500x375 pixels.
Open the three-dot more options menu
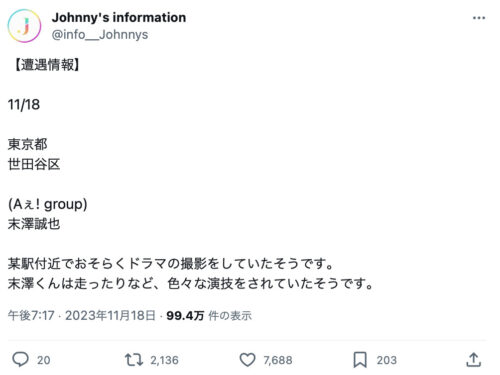pyautogui.click(x=479, y=18)
